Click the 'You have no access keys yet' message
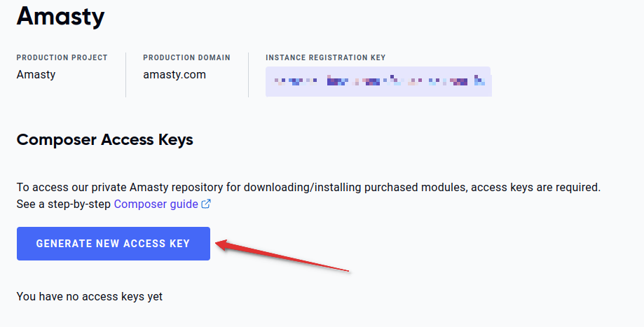Viewport: 644px width, 327px height. pyautogui.click(x=90, y=296)
